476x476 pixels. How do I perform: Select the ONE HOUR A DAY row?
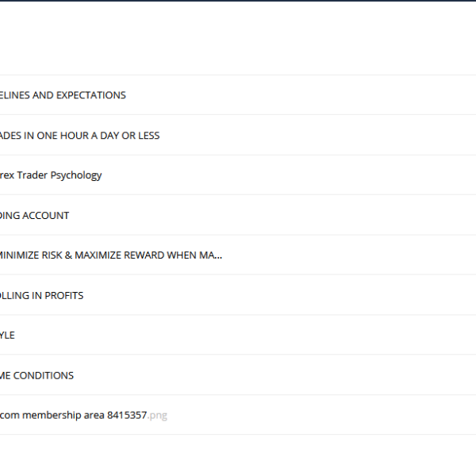tap(238, 135)
